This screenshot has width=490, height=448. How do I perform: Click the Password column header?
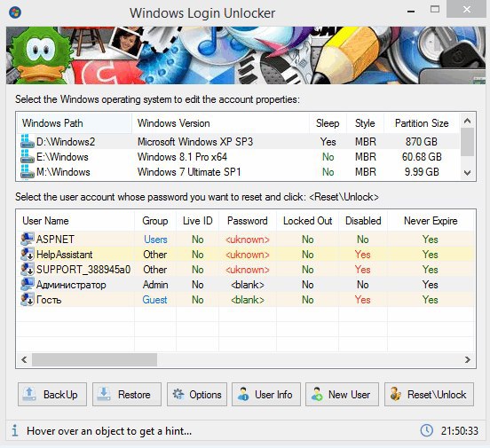point(248,221)
